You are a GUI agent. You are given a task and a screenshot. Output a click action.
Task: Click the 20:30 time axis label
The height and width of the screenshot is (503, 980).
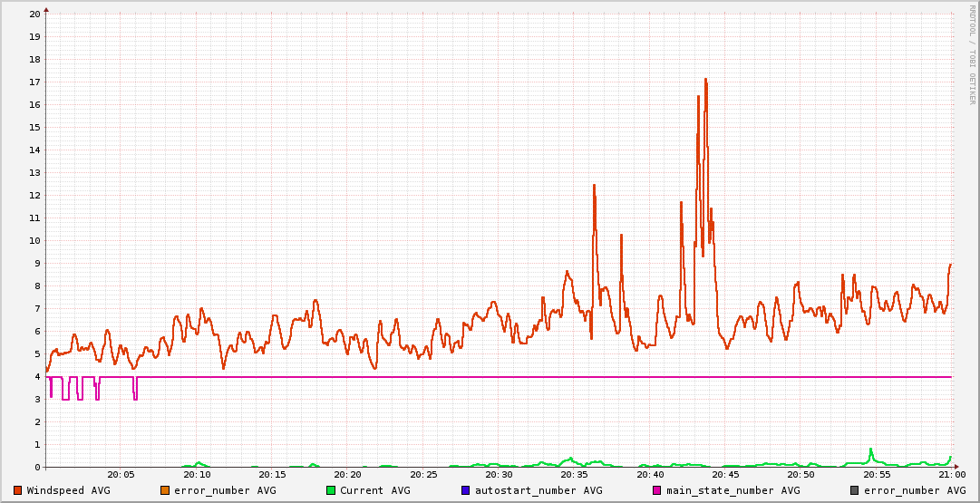[499, 474]
